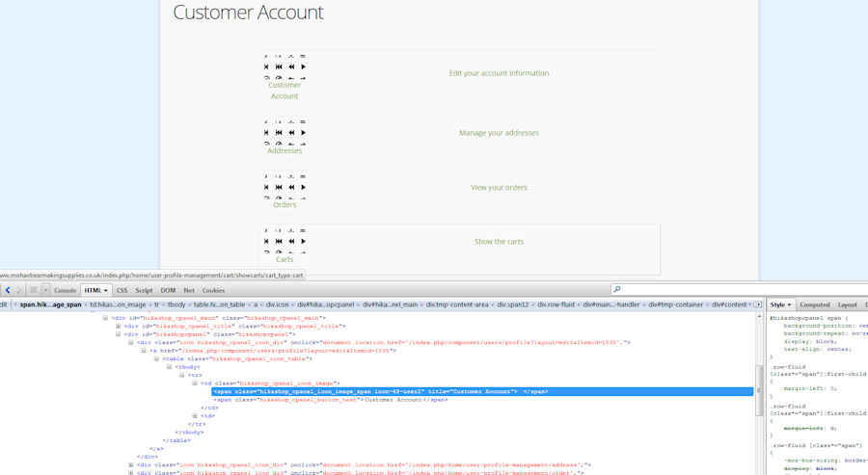Click div#hika...opcpanel breadcrumb
This screenshot has height=475, width=868.
click(x=326, y=304)
